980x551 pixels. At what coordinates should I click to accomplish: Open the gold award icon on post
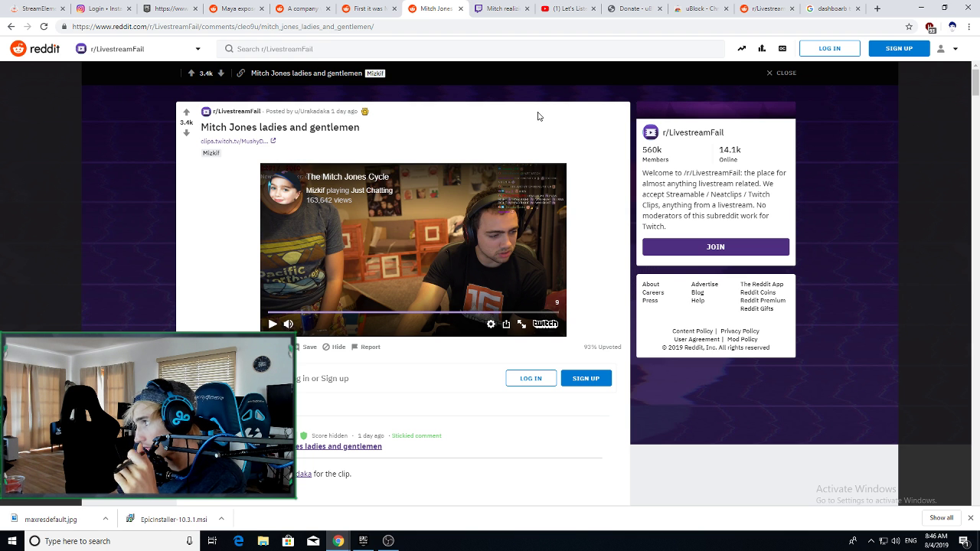tap(364, 111)
